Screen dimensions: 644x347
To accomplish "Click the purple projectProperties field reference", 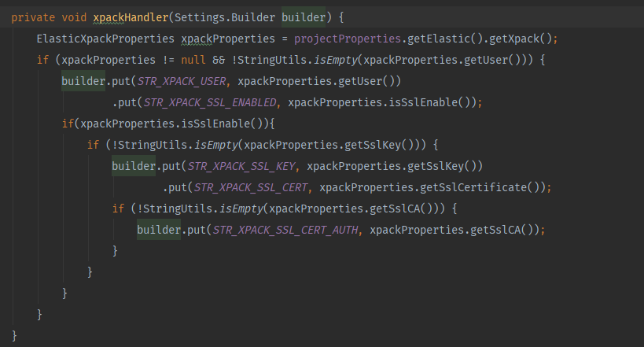I will click(x=348, y=39).
